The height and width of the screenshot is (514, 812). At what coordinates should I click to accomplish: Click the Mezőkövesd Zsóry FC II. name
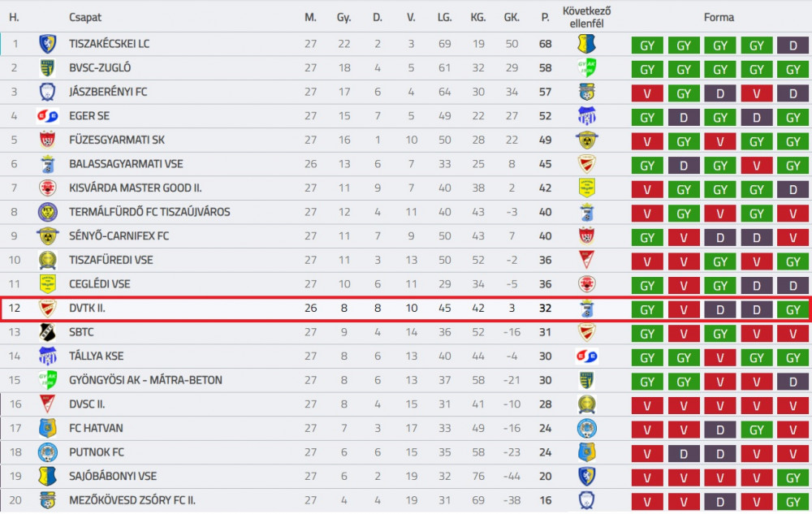pyautogui.click(x=132, y=500)
